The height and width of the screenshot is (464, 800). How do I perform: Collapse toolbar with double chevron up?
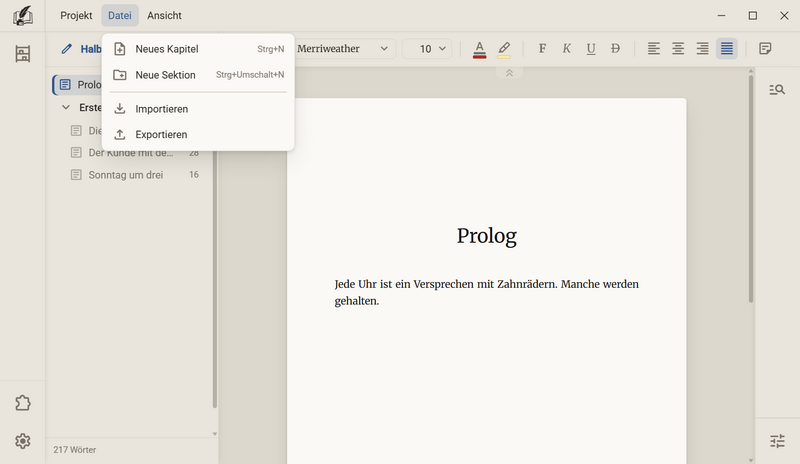[509, 73]
